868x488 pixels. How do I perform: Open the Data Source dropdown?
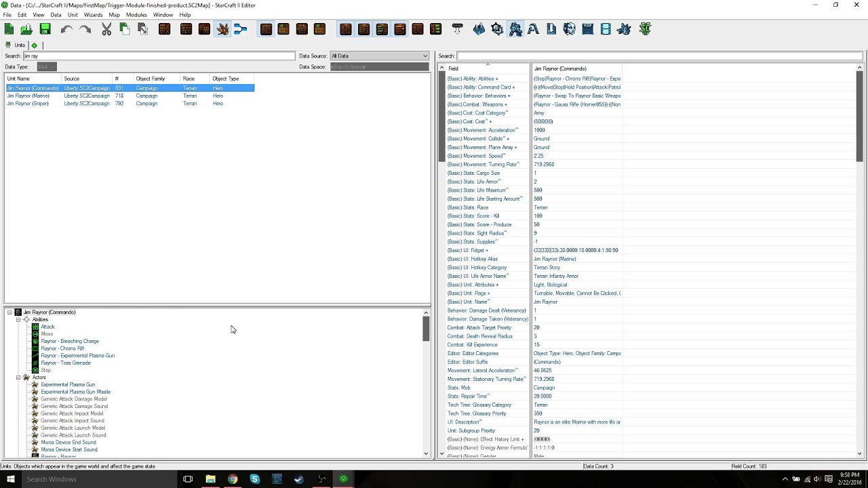point(380,56)
